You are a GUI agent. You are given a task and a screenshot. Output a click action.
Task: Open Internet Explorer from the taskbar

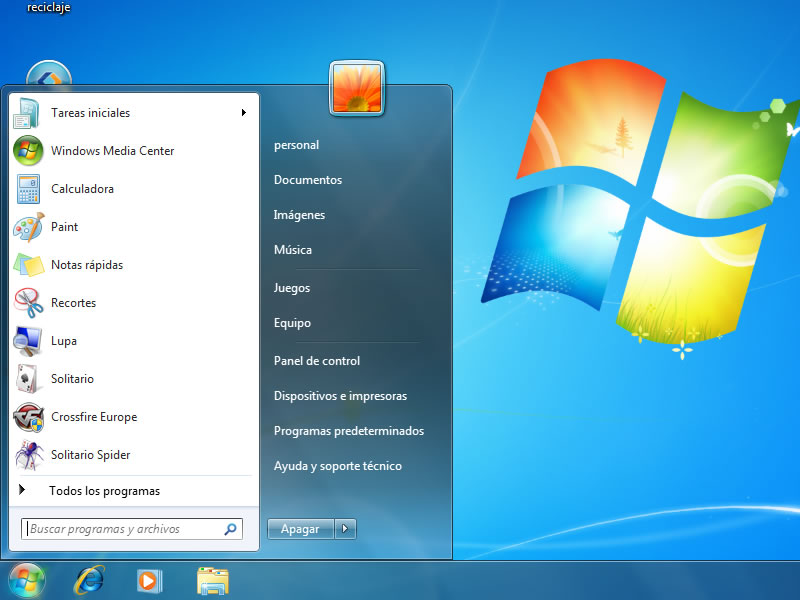(x=90, y=581)
